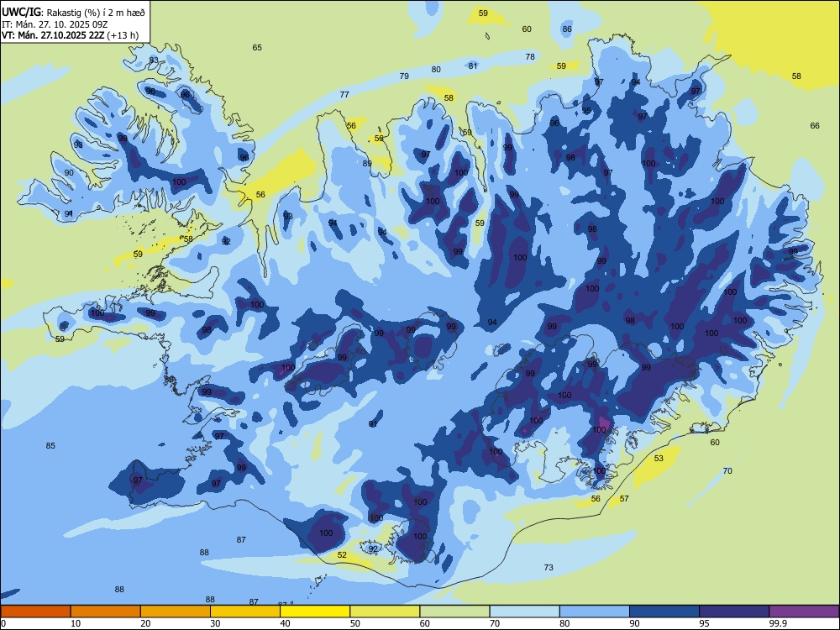Screen dimensions: 840x630
Task: Click the humidity value 78 on the map
Action: [x=530, y=57]
